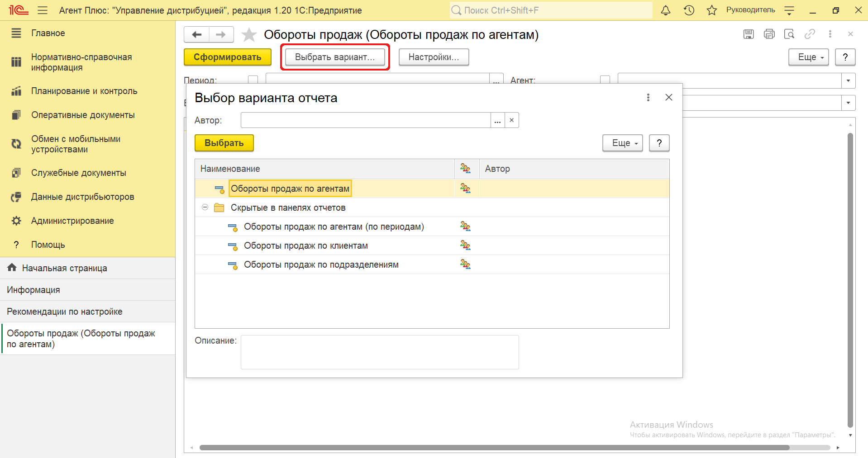Click users icon for по агентам (по периодам) row
Screen dimensions: 868x458
pyautogui.click(x=465, y=226)
